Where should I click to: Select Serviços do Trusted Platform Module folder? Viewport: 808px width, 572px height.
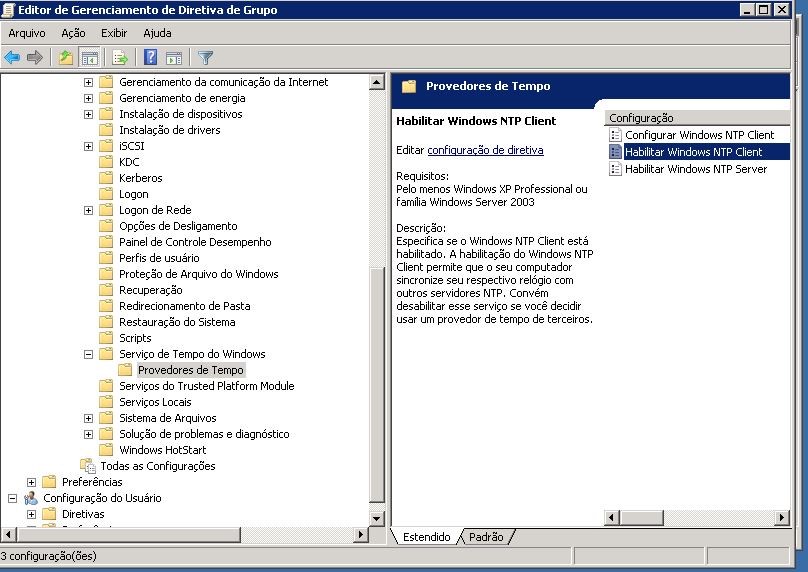[x=207, y=386]
